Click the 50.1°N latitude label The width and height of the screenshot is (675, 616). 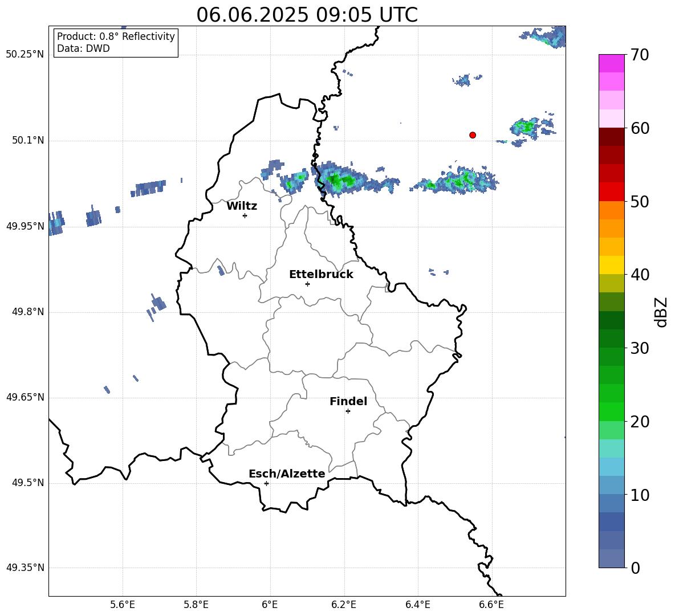click(29, 140)
